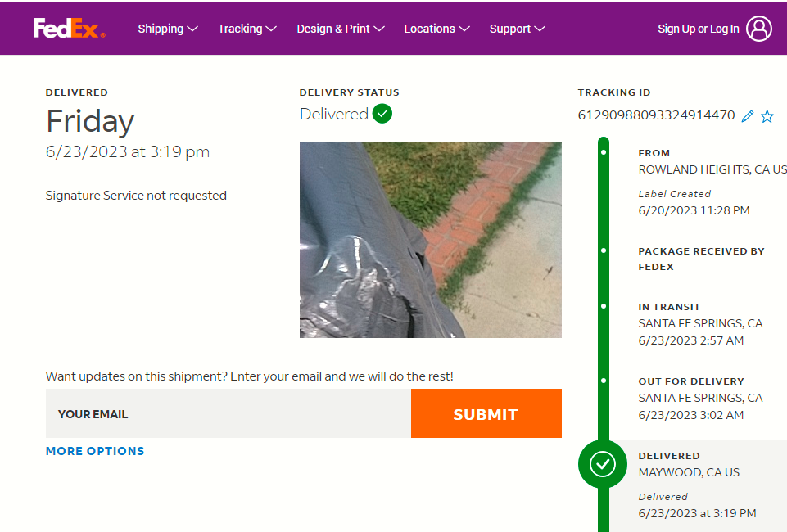Click the green Delivered checkmark icon
Image resolution: width=787 pixels, height=532 pixels.
click(x=382, y=114)
